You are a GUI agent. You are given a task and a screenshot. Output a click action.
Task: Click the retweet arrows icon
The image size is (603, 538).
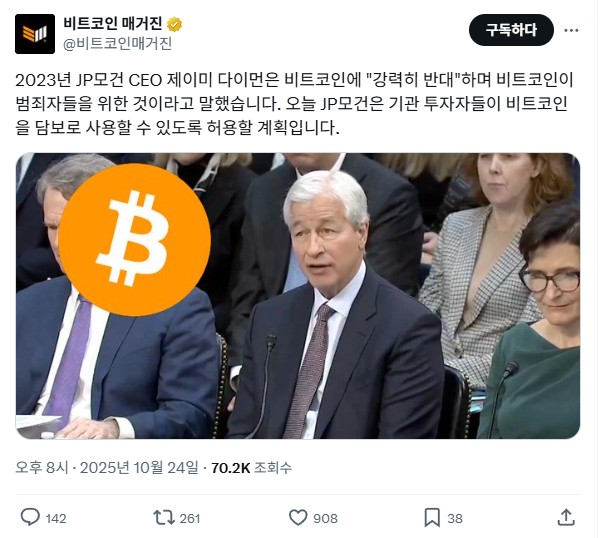point(164,518)
